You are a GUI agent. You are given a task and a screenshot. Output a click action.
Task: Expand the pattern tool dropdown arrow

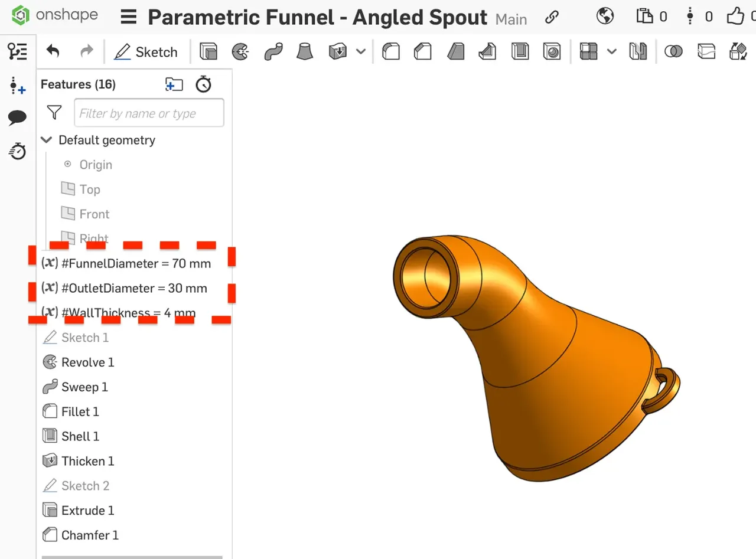click(612, 51)
